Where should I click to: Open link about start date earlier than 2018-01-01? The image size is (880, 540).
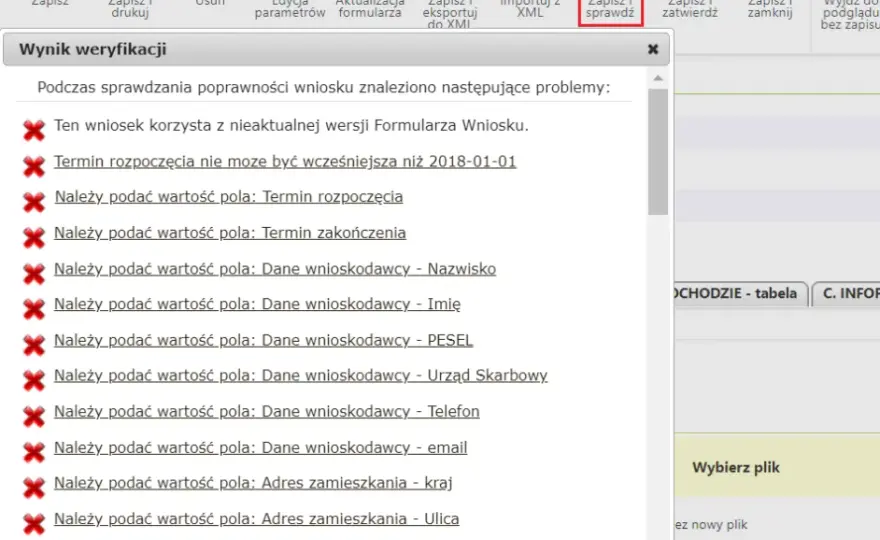click(285, 162)
